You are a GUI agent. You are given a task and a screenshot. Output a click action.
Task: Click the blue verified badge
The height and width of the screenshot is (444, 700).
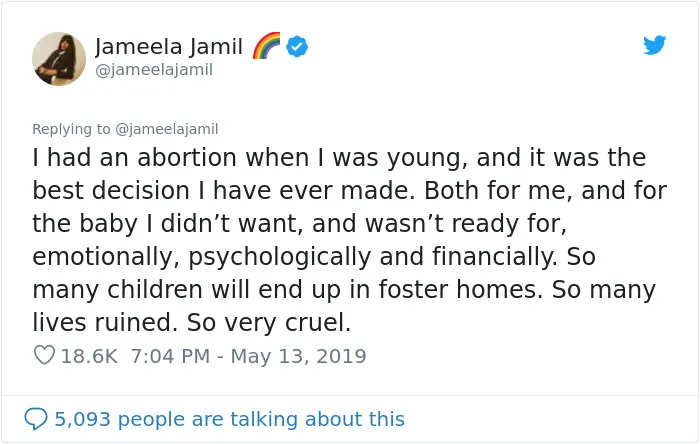click(x=297, y=46)
